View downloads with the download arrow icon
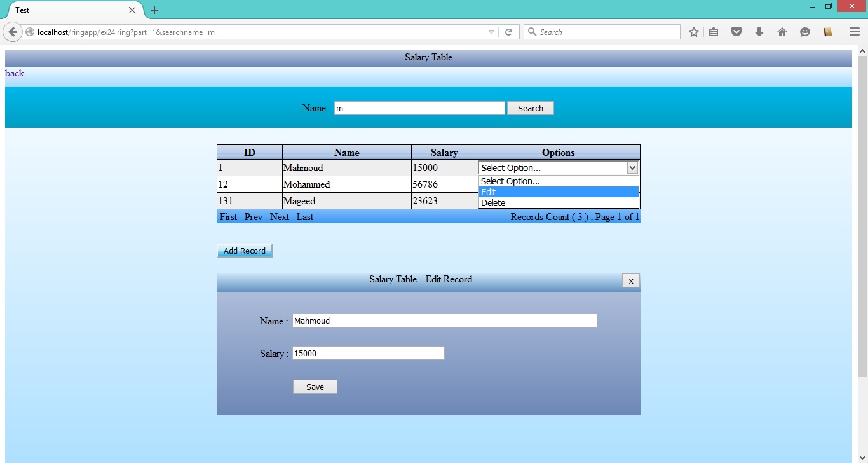 click(759, 31)
